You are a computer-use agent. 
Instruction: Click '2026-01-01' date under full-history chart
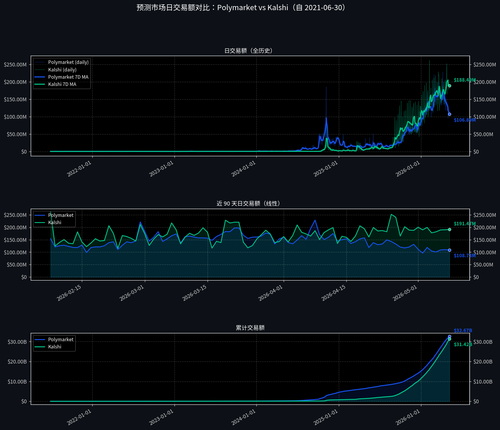point(408,169)
